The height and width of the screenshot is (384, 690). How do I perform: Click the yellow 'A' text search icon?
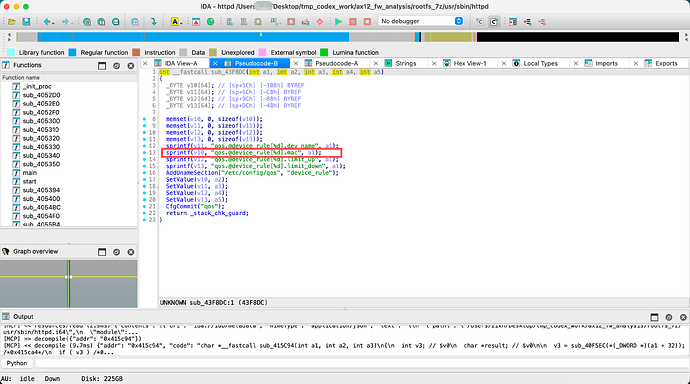175,22
